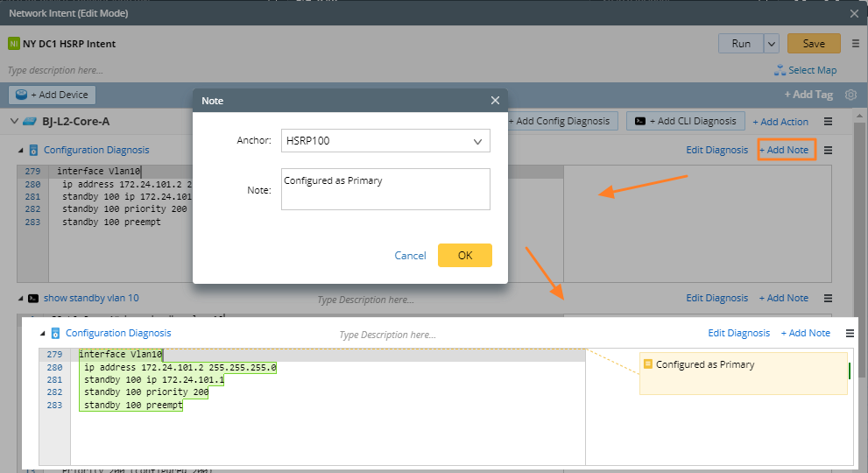The image size is (868, 473).
Task: Click the Configured as Primary note box
Action: tap(744, 373)
